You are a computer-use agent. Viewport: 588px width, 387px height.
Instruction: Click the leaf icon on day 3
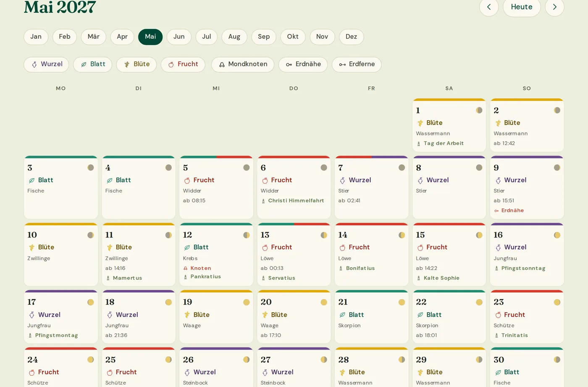tap(31, 180)
